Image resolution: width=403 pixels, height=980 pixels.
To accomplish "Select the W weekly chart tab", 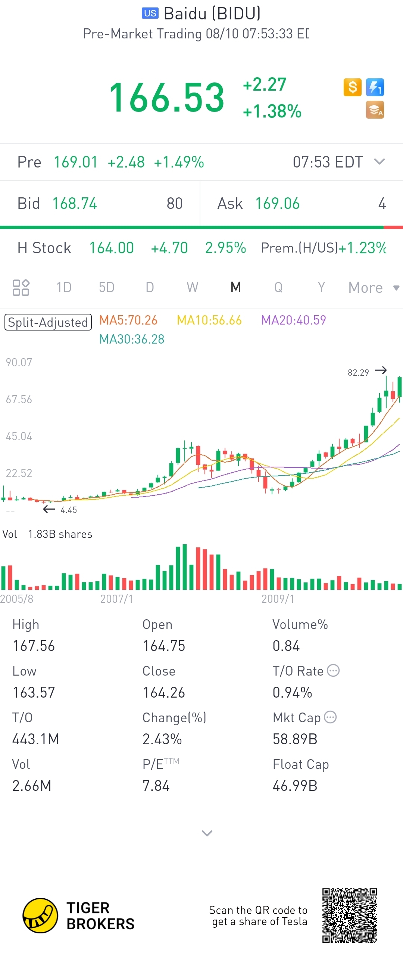I will click(193, 288).
